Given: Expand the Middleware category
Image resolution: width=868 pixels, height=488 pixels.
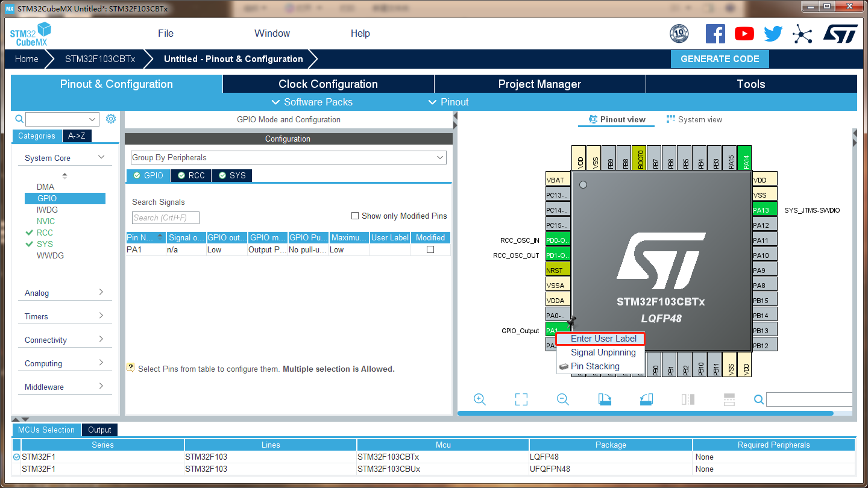Looking at the screenshot, I should 101,386.
